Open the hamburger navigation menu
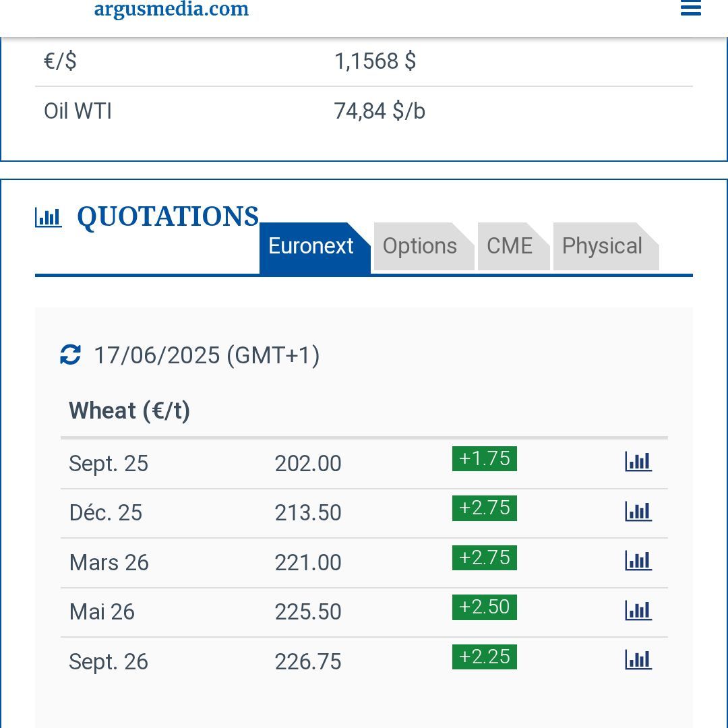This screenshot has height=728, width=728. pos(690,9)
